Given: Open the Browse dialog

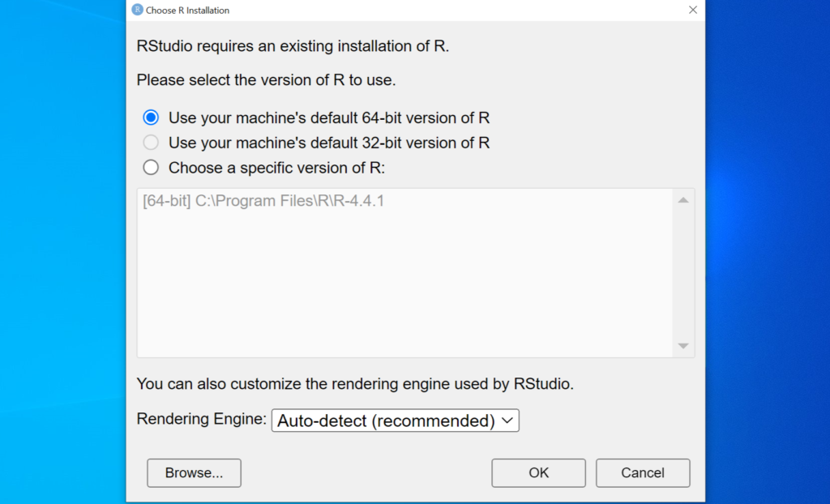Looking at the screenshot, I should coord(194,473).
